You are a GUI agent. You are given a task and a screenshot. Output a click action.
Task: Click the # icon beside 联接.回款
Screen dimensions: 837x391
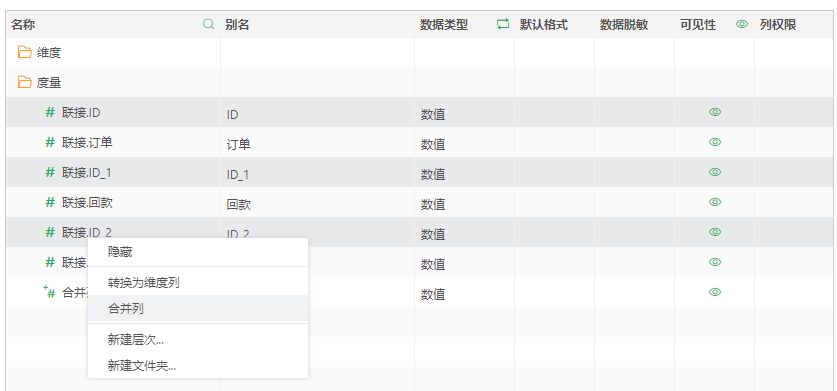click(x=50, y=202)
